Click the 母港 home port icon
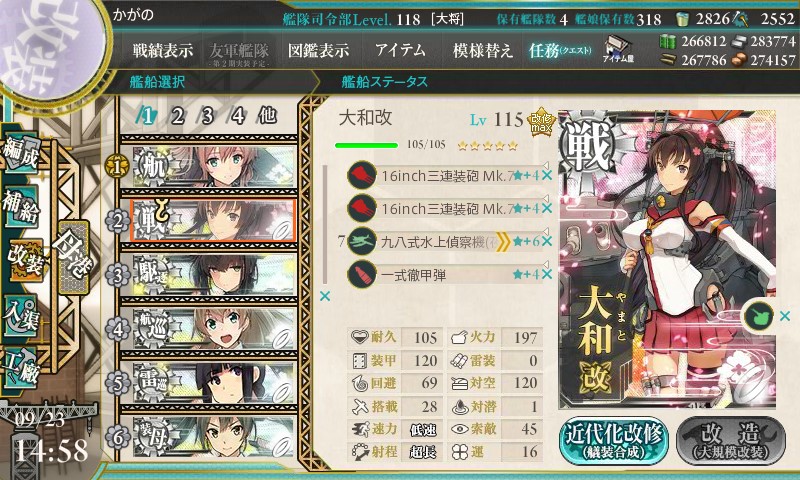Image resolution: width=800 pixels, height=480 pixels. tap(73, 257)
